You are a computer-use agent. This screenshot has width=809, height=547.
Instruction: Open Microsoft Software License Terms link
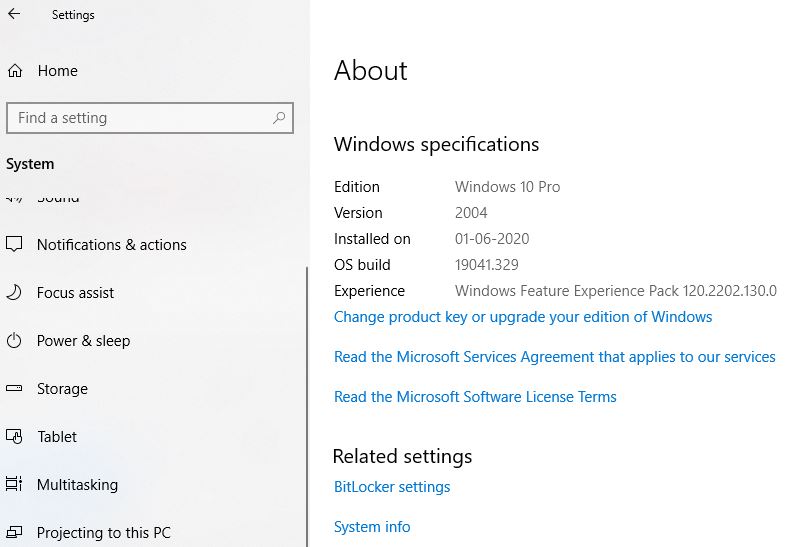(x=475, y=397)
